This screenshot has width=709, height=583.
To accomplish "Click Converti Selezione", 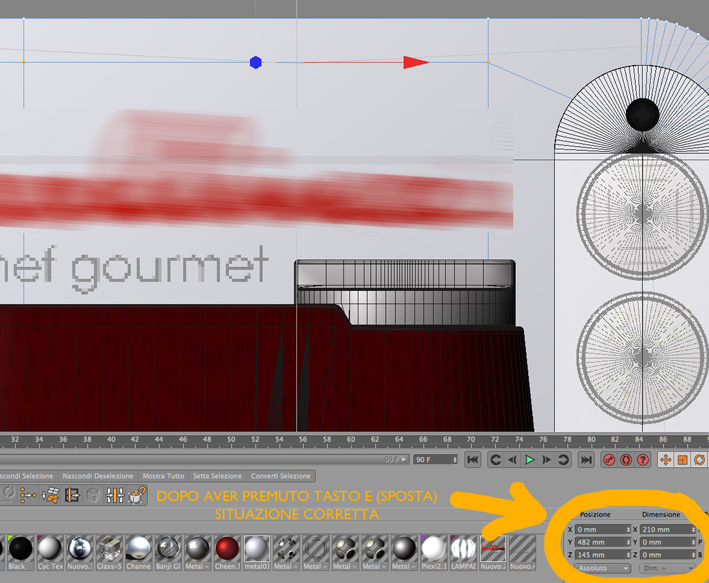I will [280, 476].
